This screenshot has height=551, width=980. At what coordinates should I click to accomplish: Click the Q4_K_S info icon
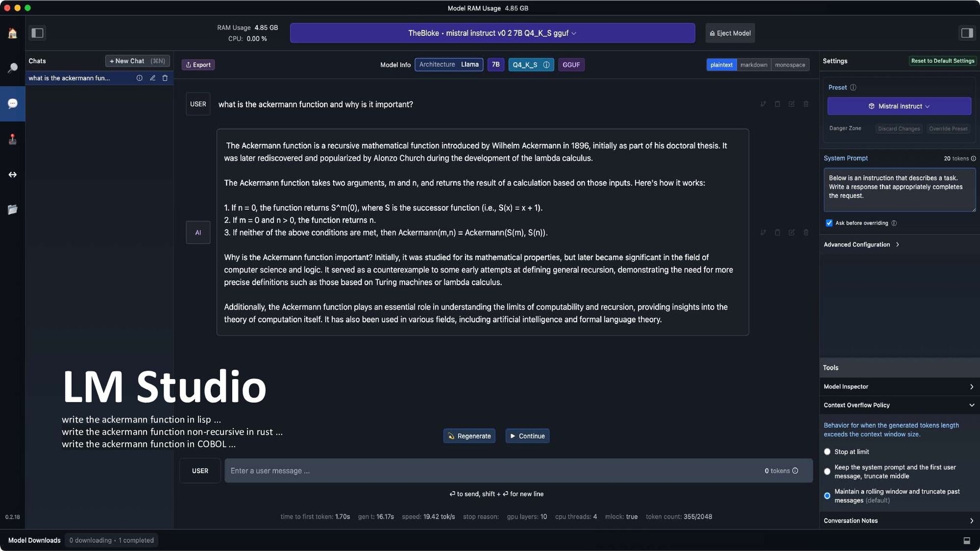pyautogui.click(x=546, y=65)
